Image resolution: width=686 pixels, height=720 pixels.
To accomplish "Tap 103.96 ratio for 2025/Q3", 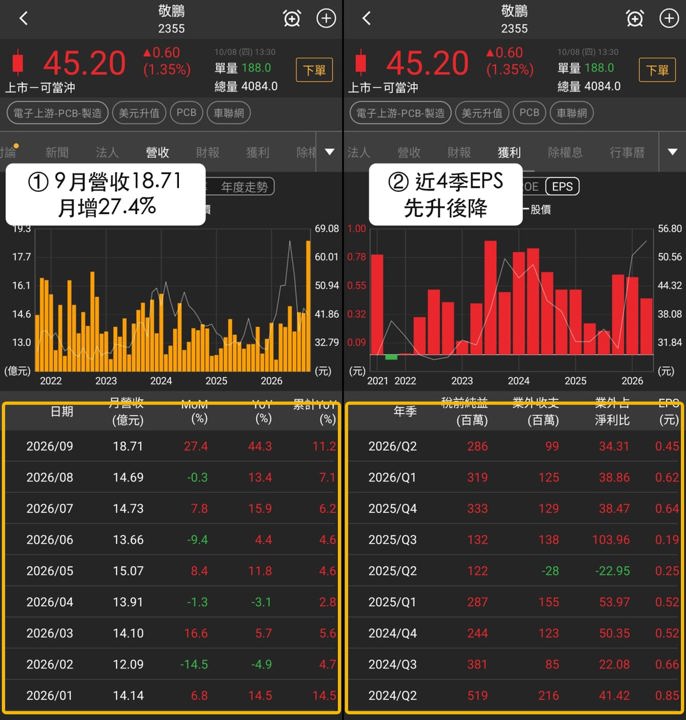I will click(611, 540).
